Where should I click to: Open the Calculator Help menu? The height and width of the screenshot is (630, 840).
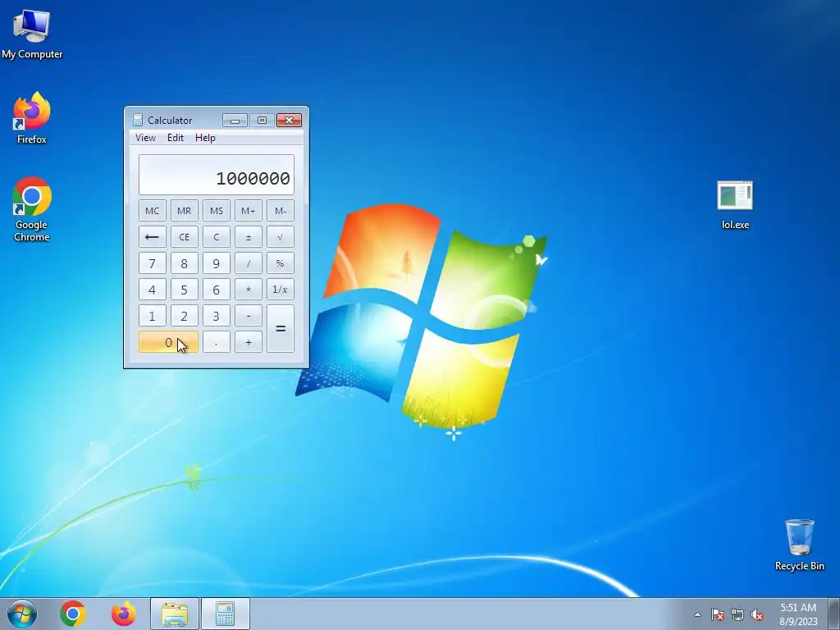point(205,138)
